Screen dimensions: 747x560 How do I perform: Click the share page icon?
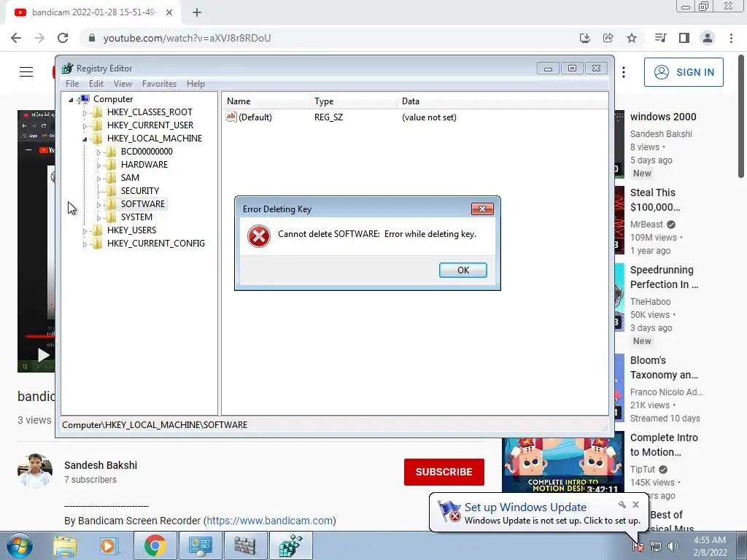click(x=608, y=38)
